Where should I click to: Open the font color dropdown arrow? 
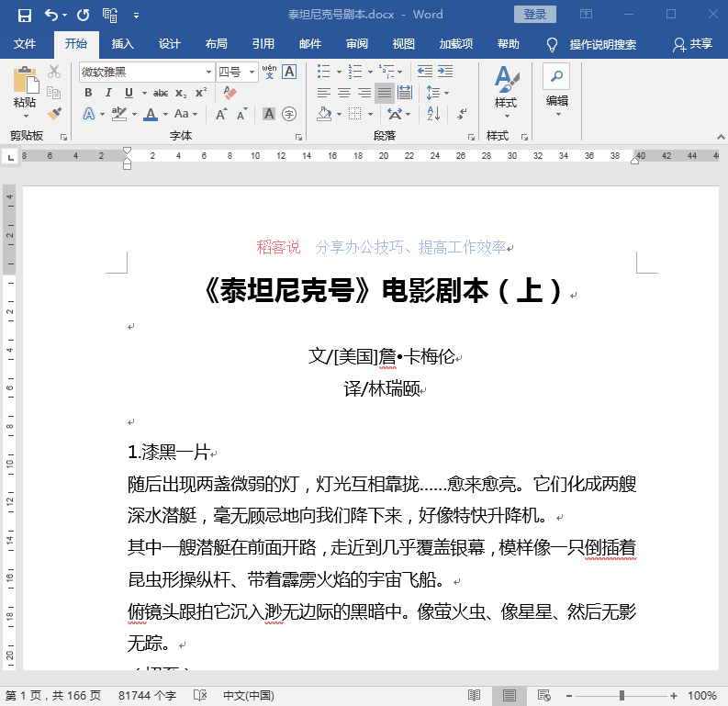165,114
